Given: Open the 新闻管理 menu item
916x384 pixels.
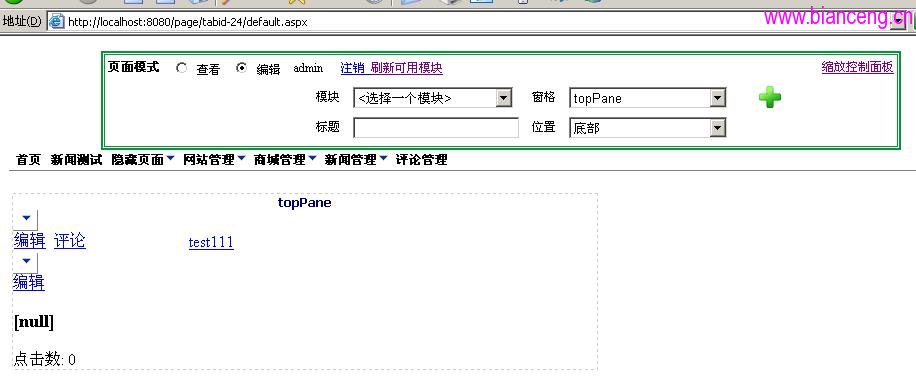Looking at the screenshot, I should (x=351, y=160).
